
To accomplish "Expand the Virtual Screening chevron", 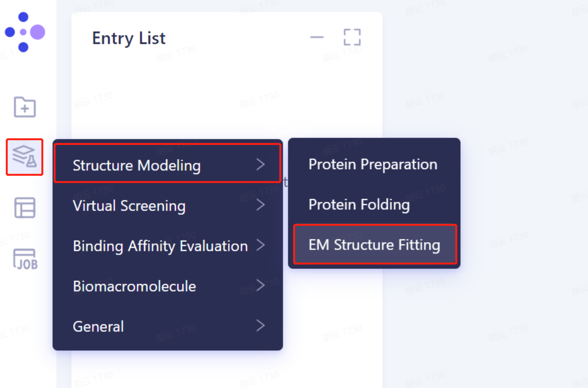I will (261, 205).
